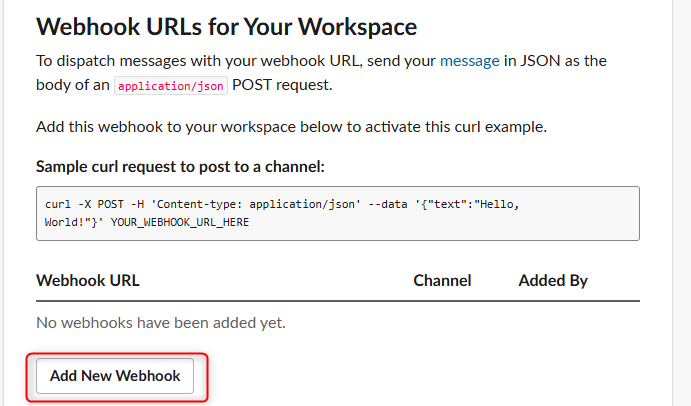Click the pink application/json code tag
The image size is (691, 406).
[171, 86]
